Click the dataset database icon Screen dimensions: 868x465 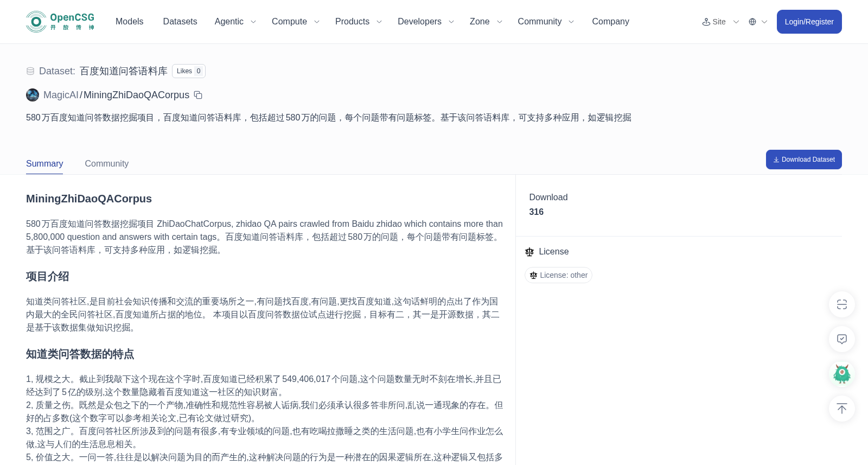tap(30, 71)
